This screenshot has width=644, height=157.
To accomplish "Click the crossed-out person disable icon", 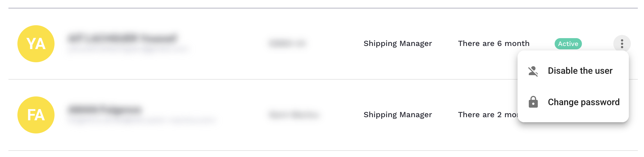I will (533, 71).
